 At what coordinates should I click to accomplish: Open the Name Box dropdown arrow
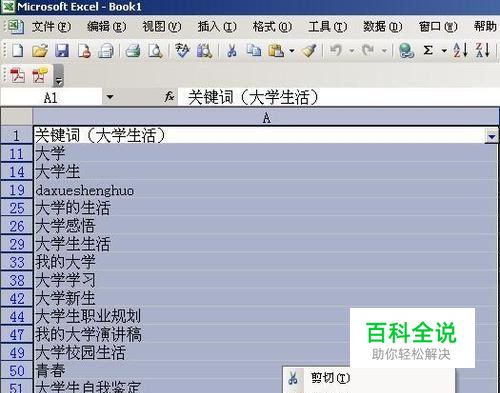pos(110,97)
